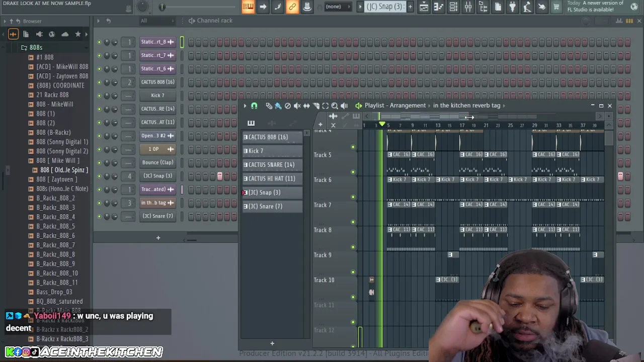Open the Channel rack options arrow menu
Screen dimensions: 644x362
pos(98,21)
